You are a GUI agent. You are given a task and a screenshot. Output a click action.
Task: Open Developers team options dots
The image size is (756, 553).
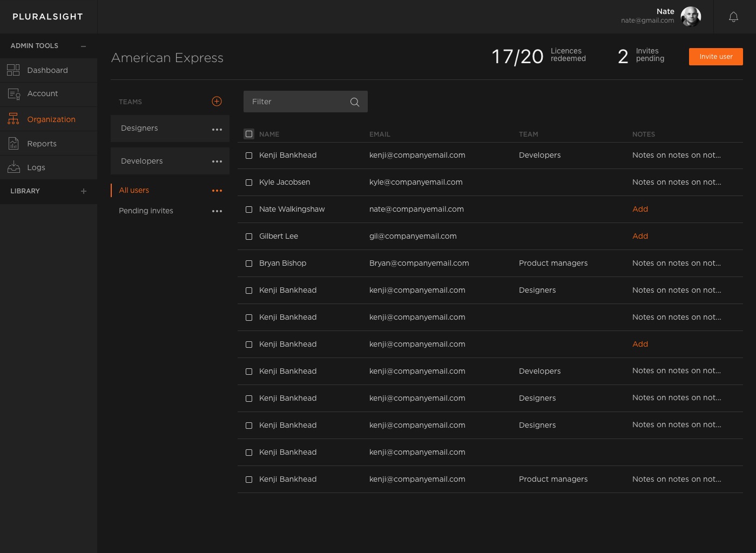click(217, 161)
